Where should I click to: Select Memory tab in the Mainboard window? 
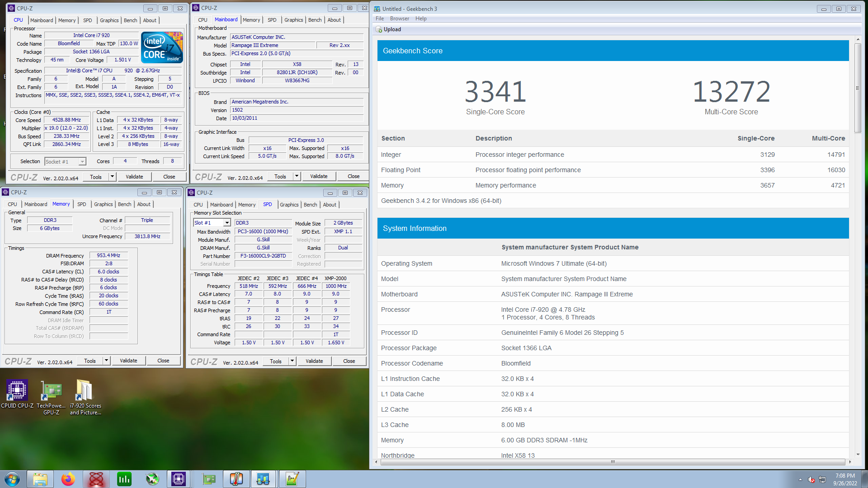click(x=251, y=20)
